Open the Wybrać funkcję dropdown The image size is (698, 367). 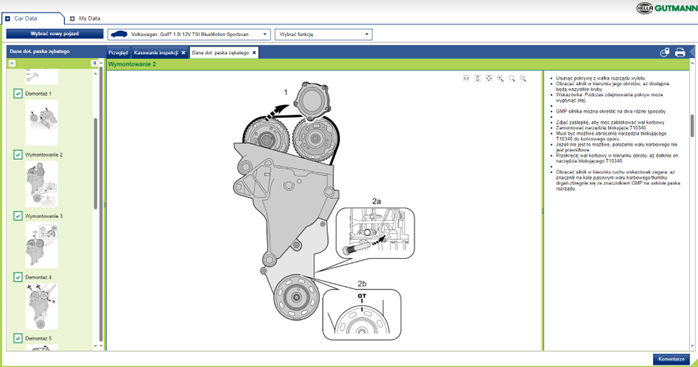coord(324,34)
